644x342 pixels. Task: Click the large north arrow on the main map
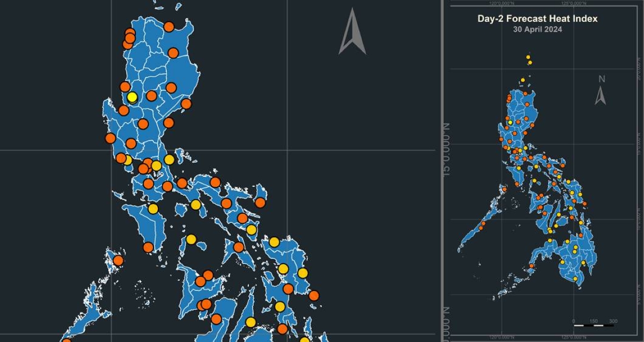coord(352,31)
